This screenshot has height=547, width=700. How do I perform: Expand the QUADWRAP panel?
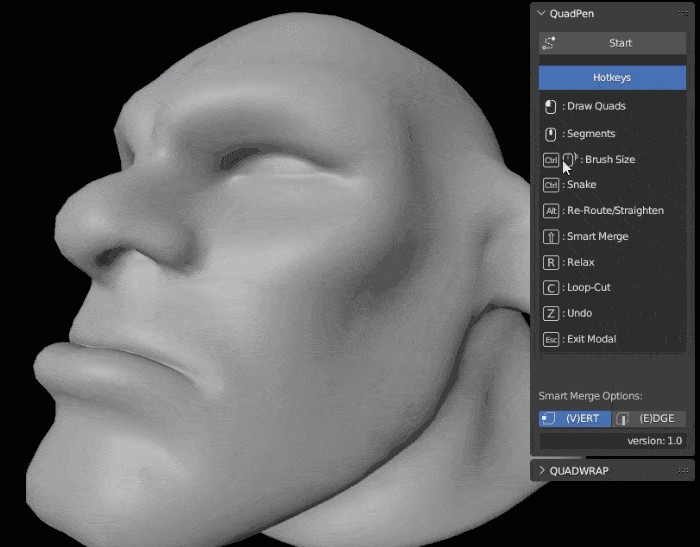[542, 471]
